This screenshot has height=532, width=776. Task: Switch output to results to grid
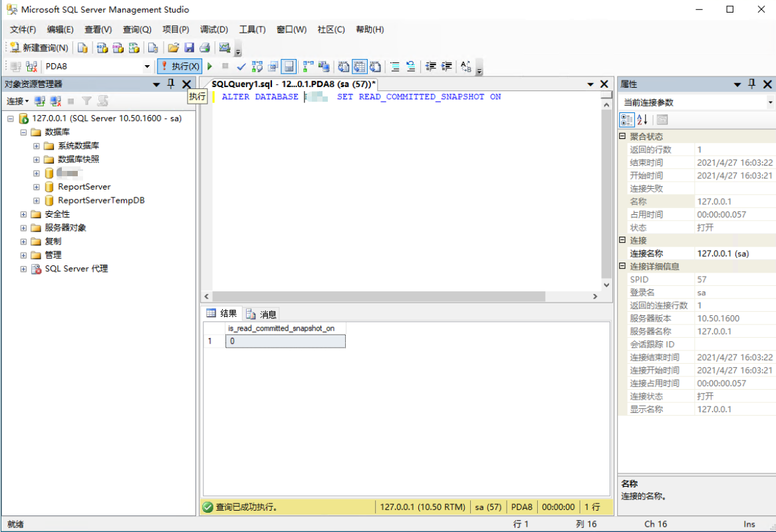359,66
